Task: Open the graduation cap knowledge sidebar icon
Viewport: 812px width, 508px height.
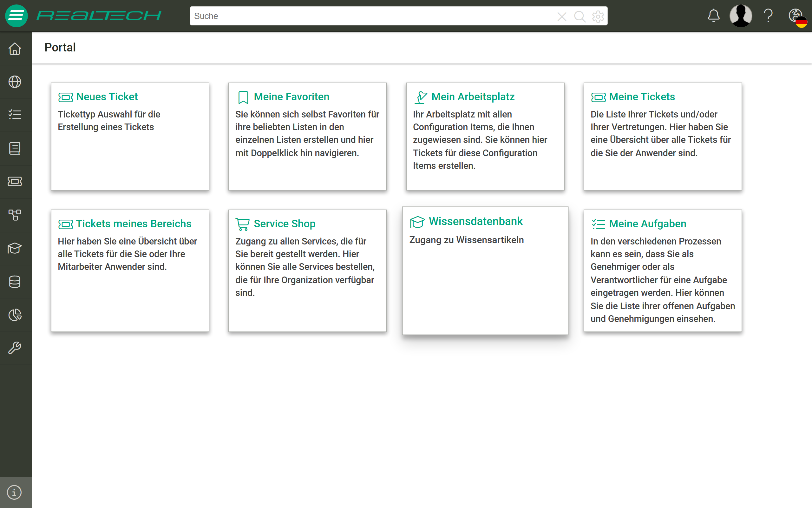Action: point(15,248)
